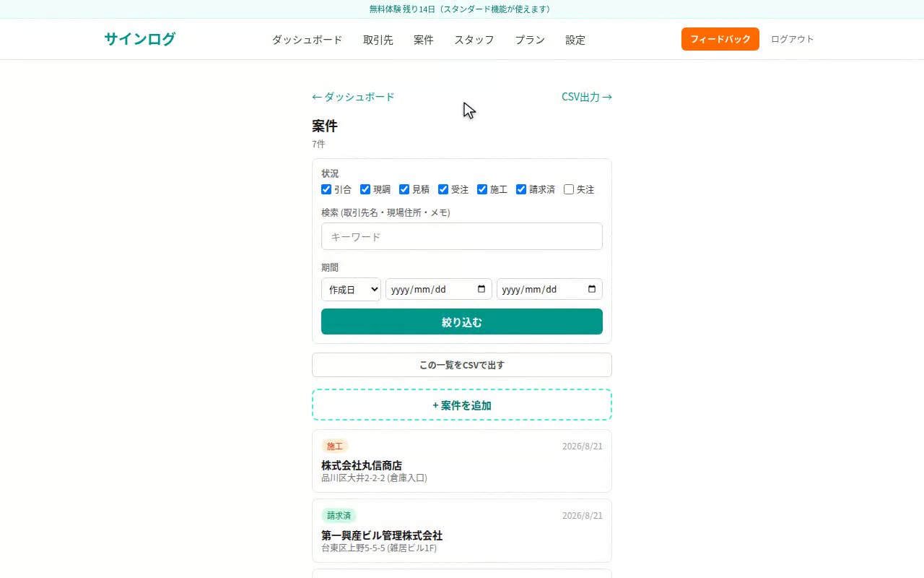Focus the キーワード search field
Image resolution: width=924 pixels, height=578 pixels.
[x=462, y=236]
